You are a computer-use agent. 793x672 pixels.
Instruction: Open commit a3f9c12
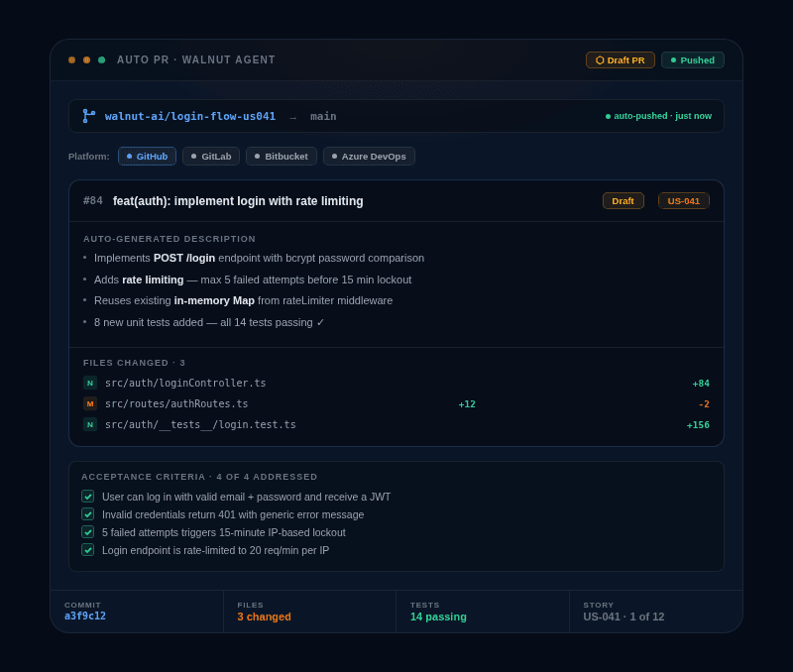(84, 616)
